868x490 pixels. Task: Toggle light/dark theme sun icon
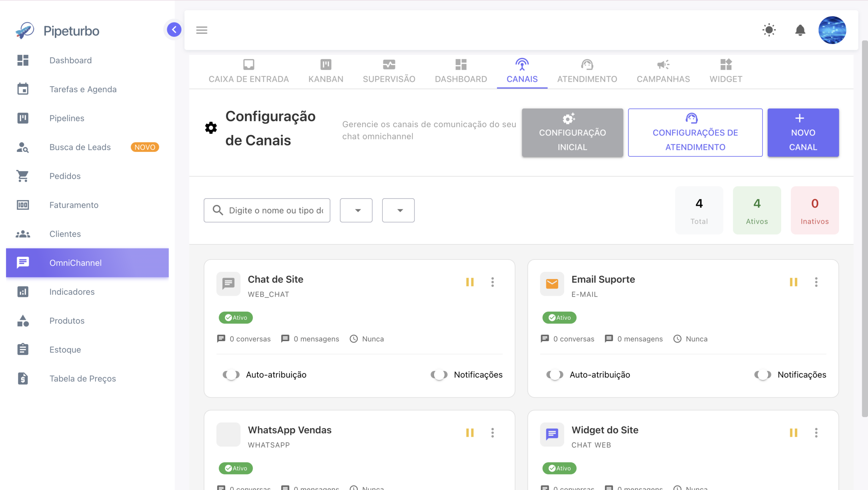click(x=769, y=30)
